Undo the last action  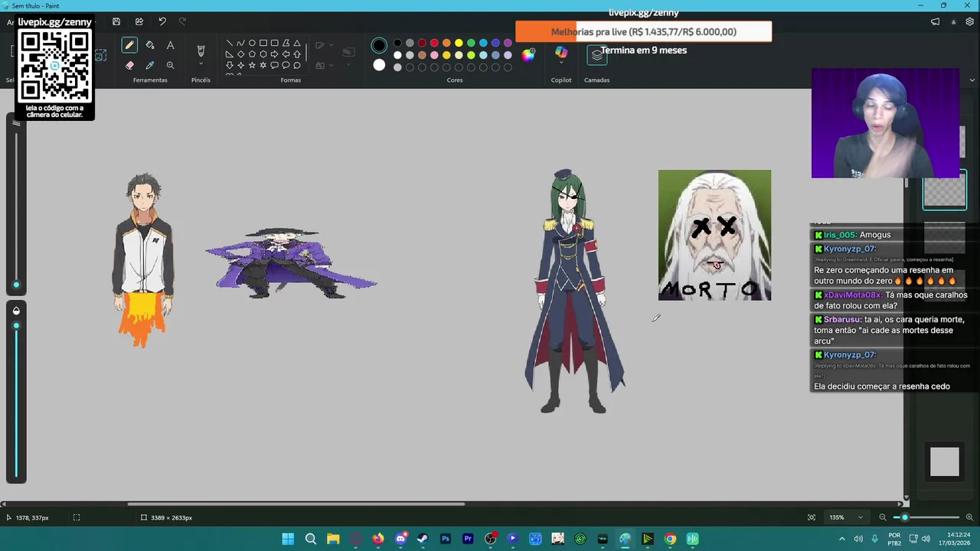point(162,21)
